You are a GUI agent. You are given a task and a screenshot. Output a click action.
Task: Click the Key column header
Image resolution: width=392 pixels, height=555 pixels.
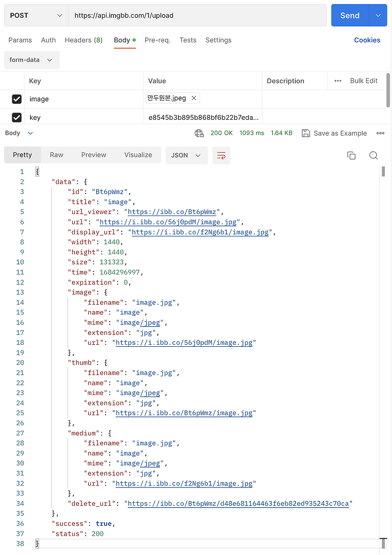pyautogui.click(x=35, y=81)
